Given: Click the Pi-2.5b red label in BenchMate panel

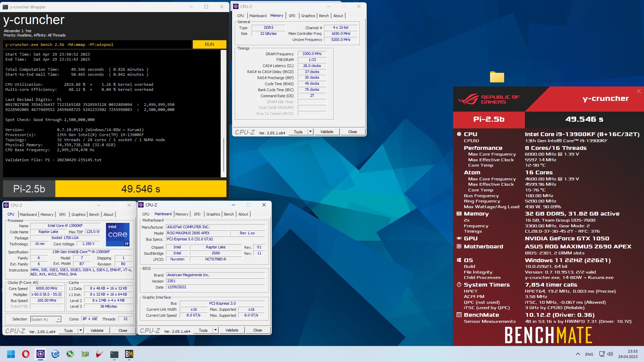Looking at the screenshot, I should 489,119.
